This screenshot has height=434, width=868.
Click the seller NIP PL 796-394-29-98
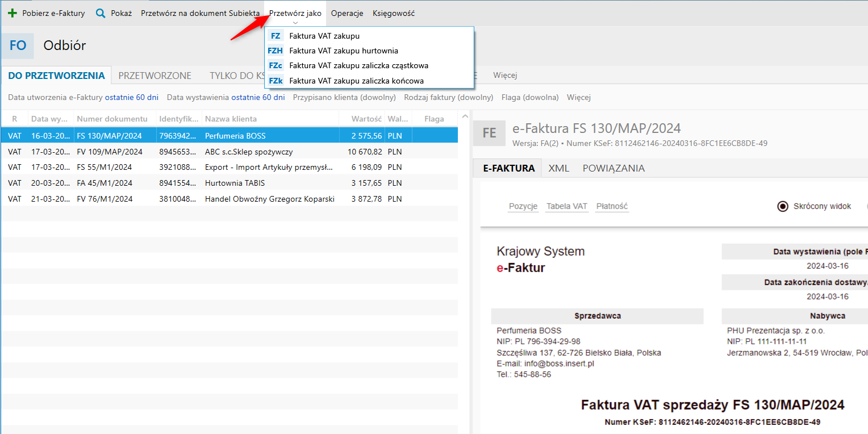pos(539,341)
